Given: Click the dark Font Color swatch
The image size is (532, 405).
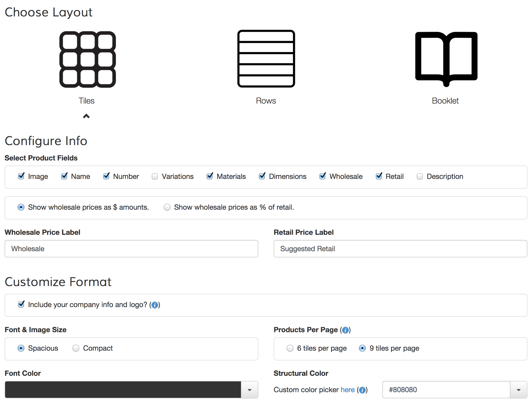Looking at the screenshot, I should point(123,390).
